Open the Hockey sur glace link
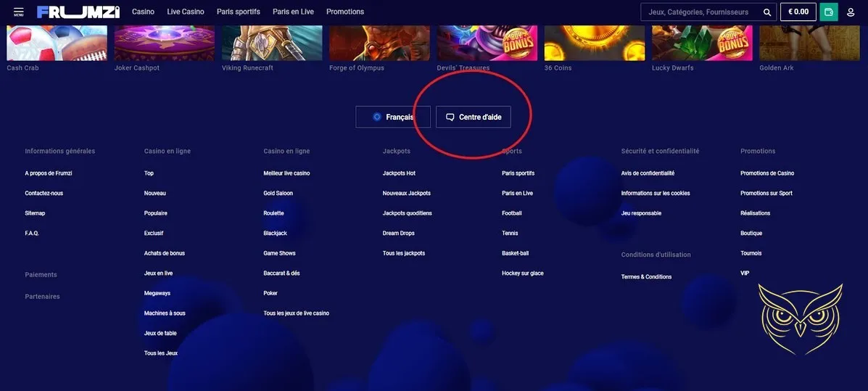The image size is (868, 391). click(523, 273)
